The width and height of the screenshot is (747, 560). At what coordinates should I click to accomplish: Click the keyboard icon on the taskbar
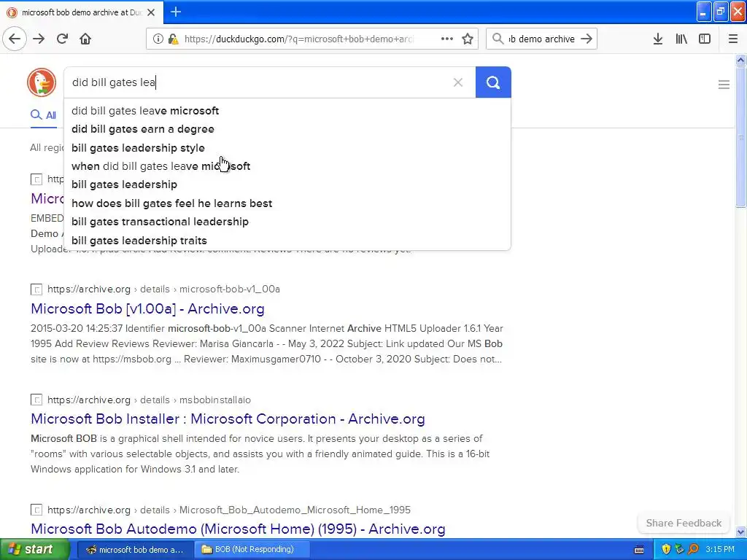click(639, 550)
